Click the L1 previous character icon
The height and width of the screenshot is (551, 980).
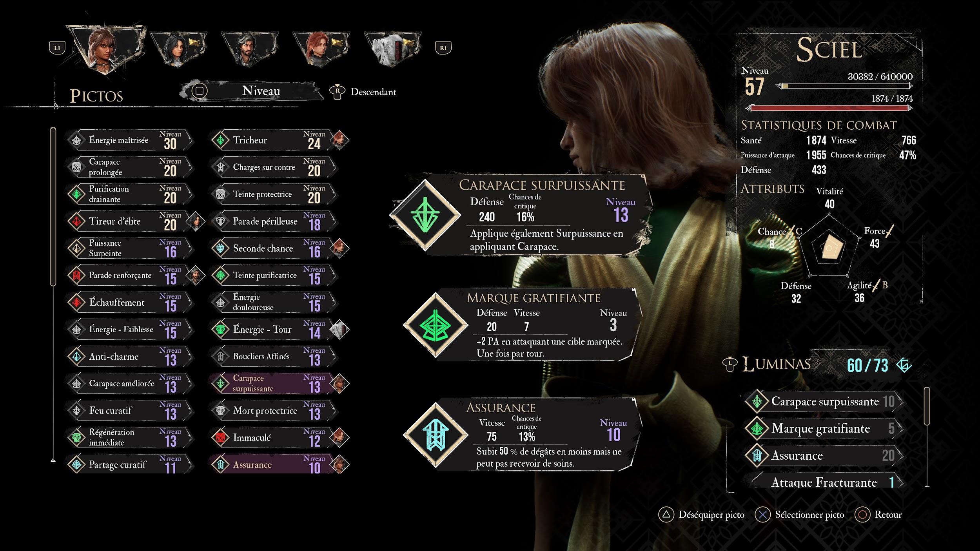(57, 48)
